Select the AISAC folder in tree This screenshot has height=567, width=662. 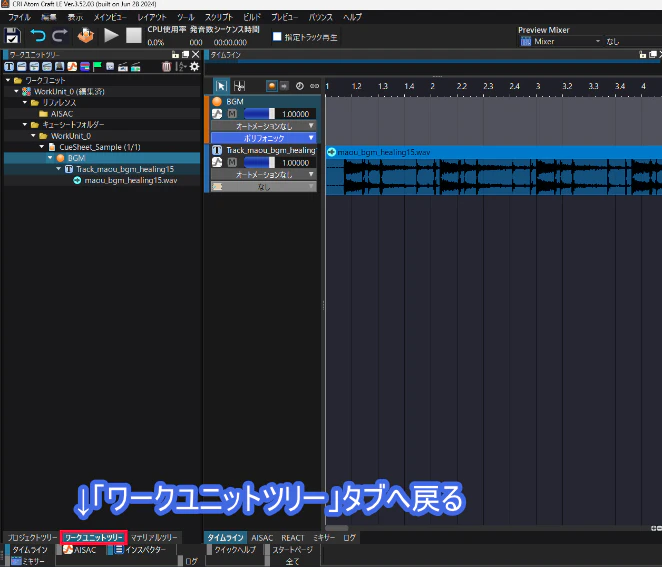tap(62, 114)
